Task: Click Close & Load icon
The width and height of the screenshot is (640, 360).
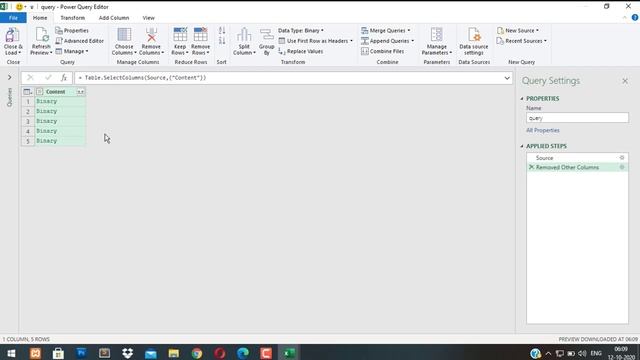Action: coord(13,35)
